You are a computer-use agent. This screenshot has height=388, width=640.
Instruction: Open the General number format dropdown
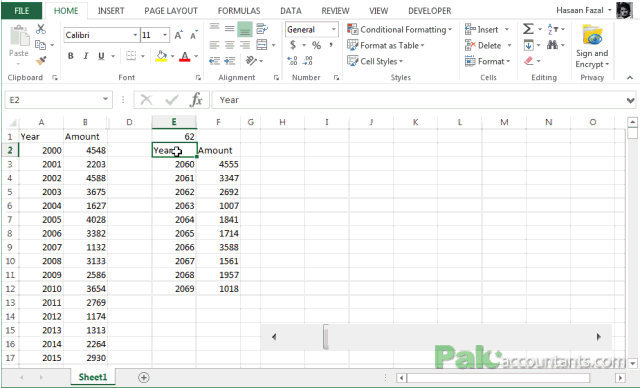pyautogui.click(x=334, y=29)
